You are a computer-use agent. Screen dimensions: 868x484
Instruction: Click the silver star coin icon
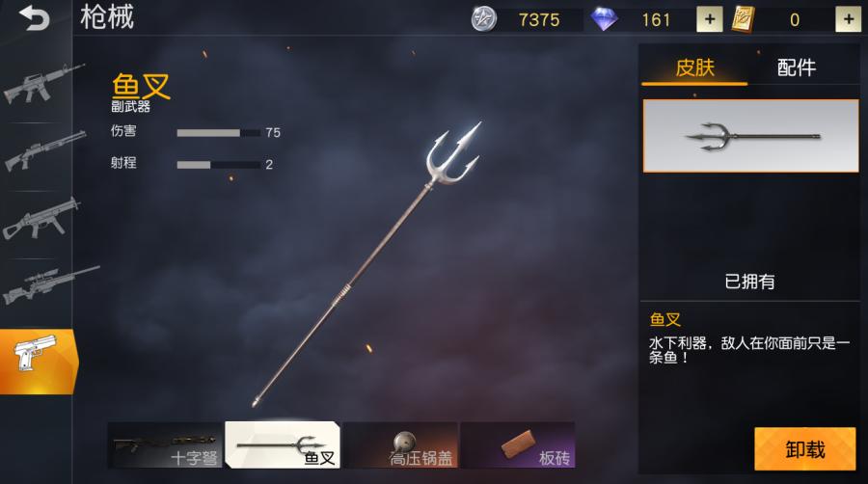coord(483,19)
